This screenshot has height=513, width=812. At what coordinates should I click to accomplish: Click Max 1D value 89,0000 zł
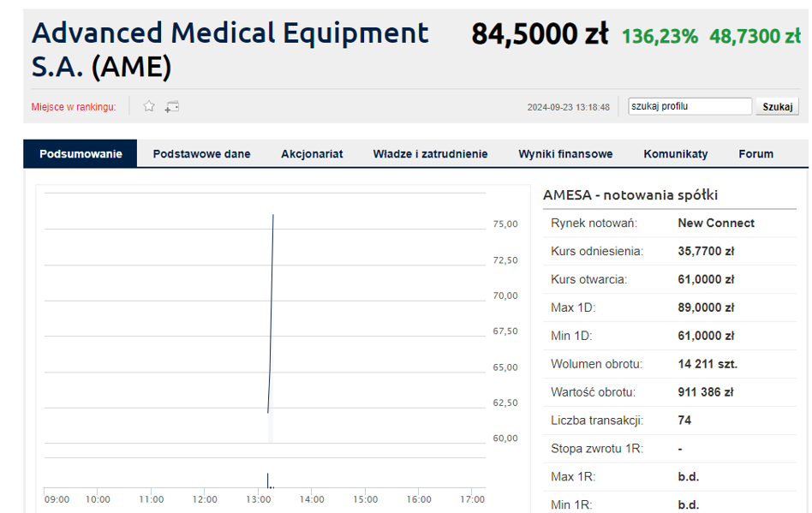707,307
